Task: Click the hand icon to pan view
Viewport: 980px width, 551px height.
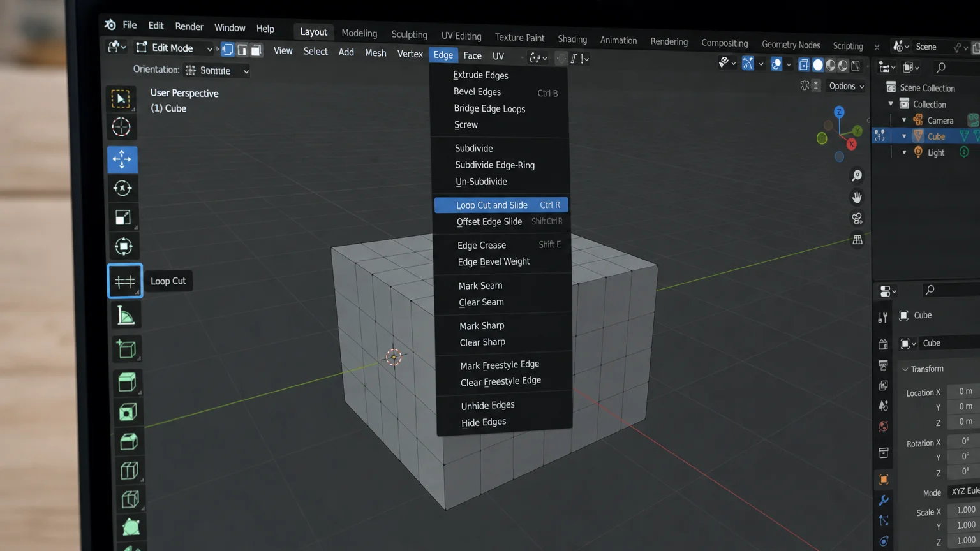Action: click(x=857, y=197)
